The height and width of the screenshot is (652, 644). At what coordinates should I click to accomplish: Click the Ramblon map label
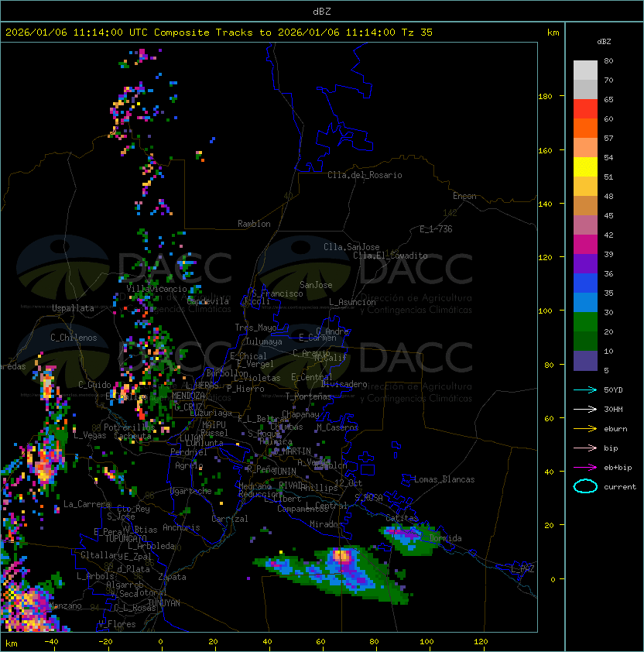pos(254,224)
